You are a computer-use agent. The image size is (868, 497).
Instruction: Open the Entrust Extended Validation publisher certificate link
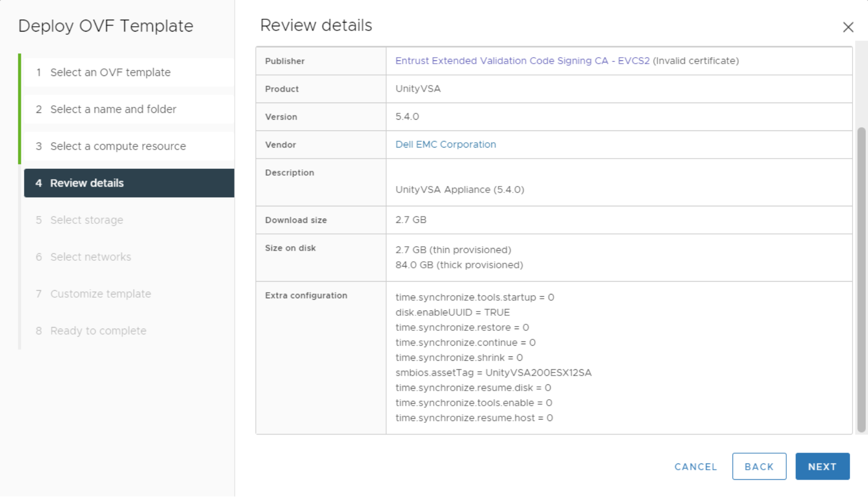(x=522, y=61)
